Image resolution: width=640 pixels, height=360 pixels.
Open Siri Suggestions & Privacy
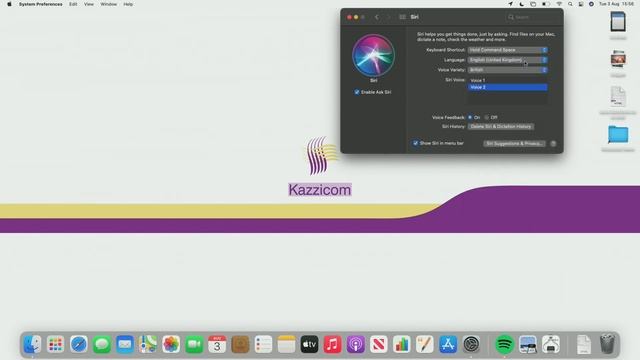click(514, 144)
